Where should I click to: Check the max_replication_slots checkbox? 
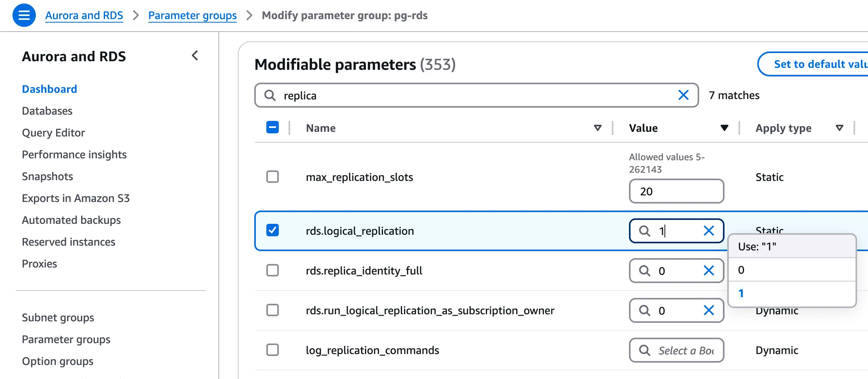tap(273, 177)
